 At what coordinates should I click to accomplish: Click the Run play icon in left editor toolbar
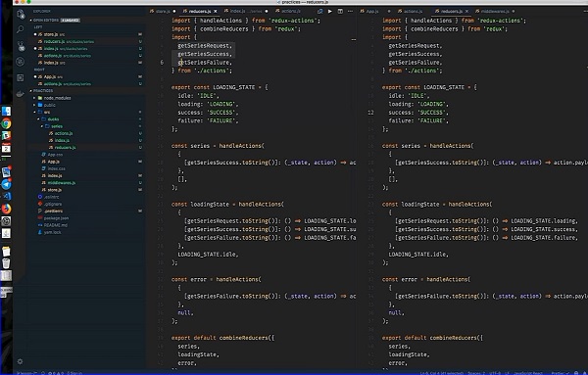(330, 11)
